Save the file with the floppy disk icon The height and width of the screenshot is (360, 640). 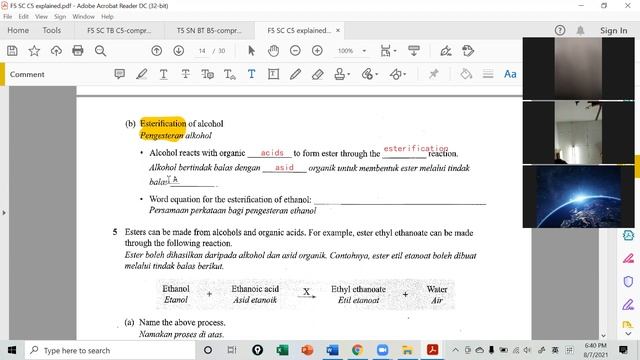pyautogui.click(x=12, y=51)
